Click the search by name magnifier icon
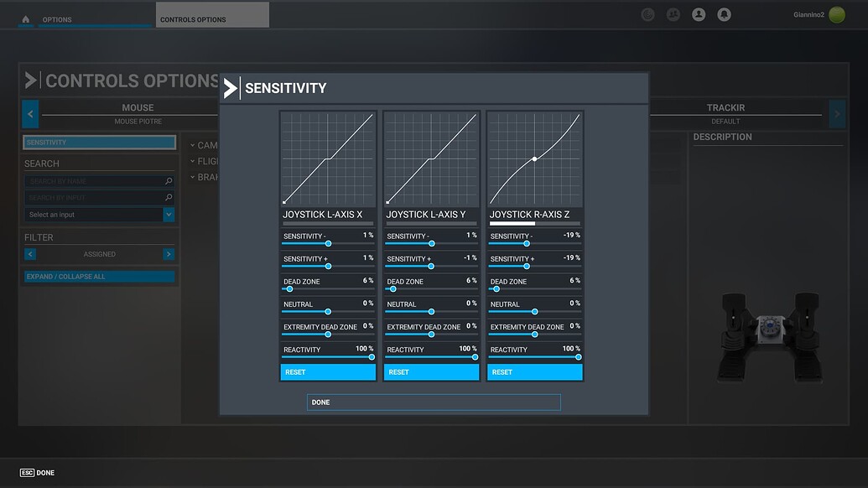 tap(169, 181)
